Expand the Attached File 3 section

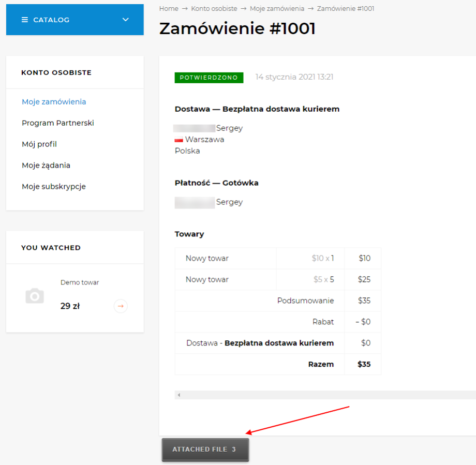(205, 449)
